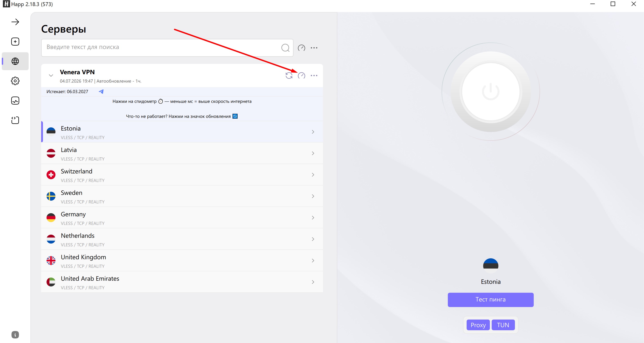Minimize the Happ window
Image resolution: width=644 pixels, height=343 pixels.
592,4
